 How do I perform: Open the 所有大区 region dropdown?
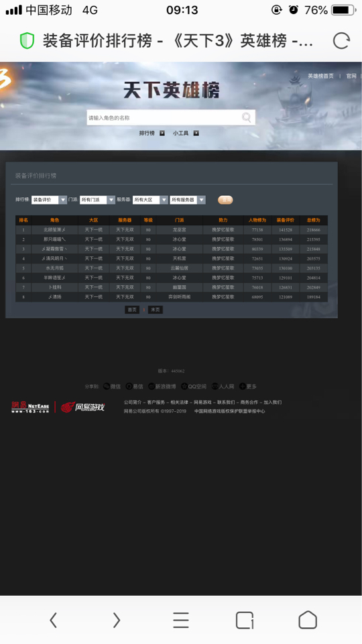point(150,200)
